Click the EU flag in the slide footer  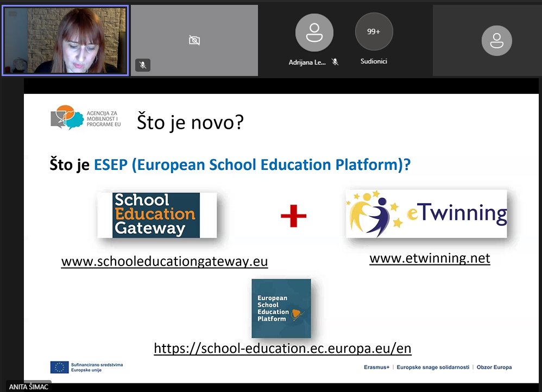pyautogui.click(x=58, y=367)
